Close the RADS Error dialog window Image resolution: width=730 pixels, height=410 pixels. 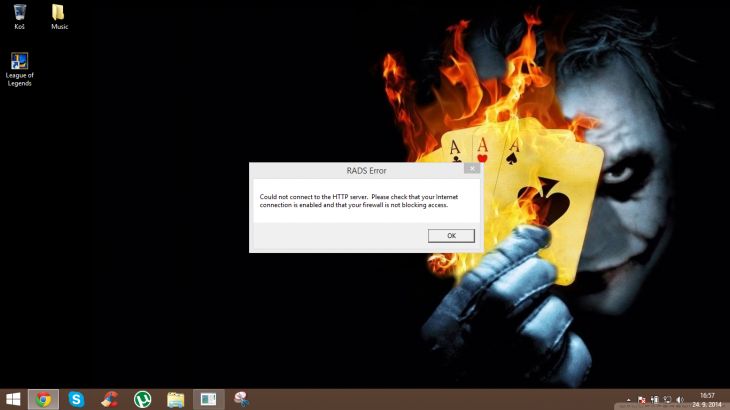tap(472, 168)
